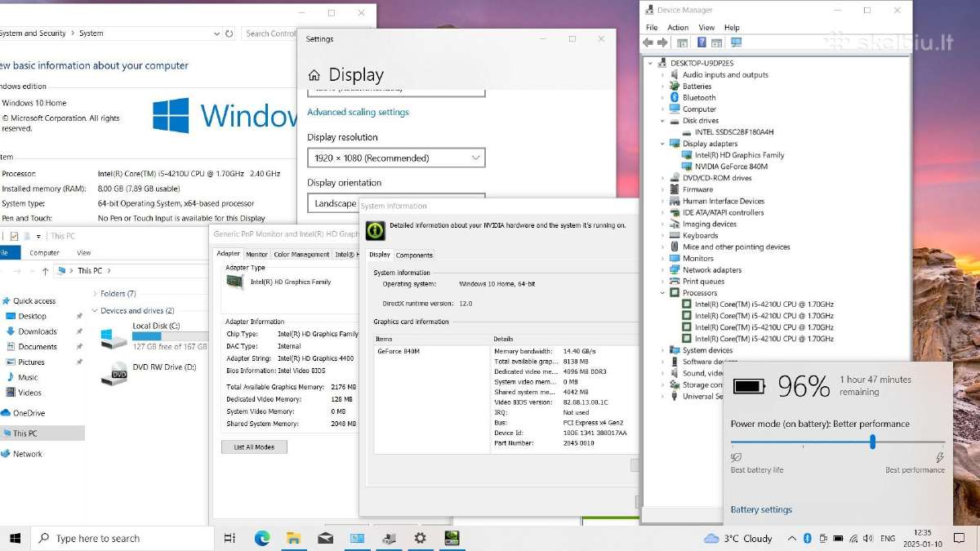Switch to the Color Management tab
Screen dimensions: 980x551
click(x=301, y=254)
